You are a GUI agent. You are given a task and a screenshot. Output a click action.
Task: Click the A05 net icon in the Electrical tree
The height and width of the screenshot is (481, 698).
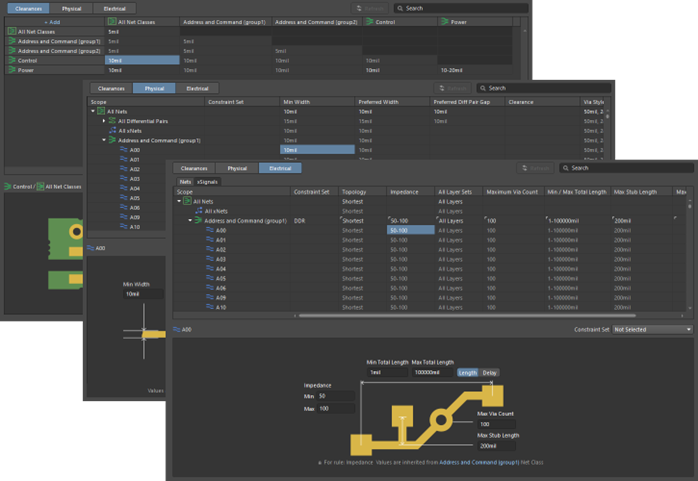(x=208, y=278)
